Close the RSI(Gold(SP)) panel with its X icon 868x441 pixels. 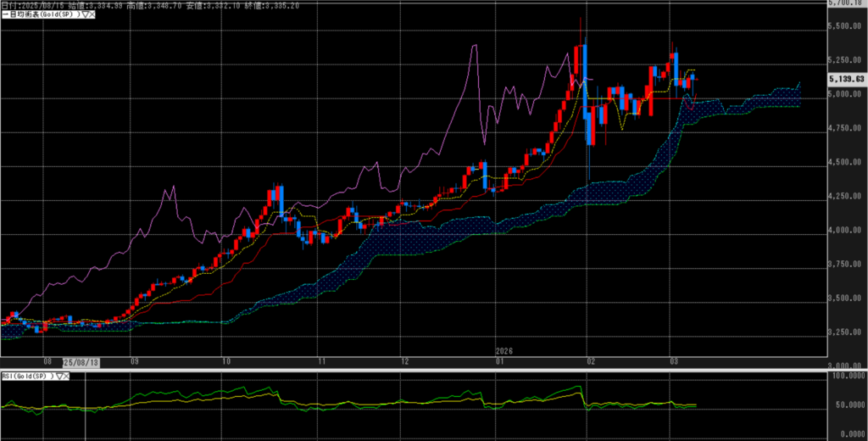click(69, 376)
